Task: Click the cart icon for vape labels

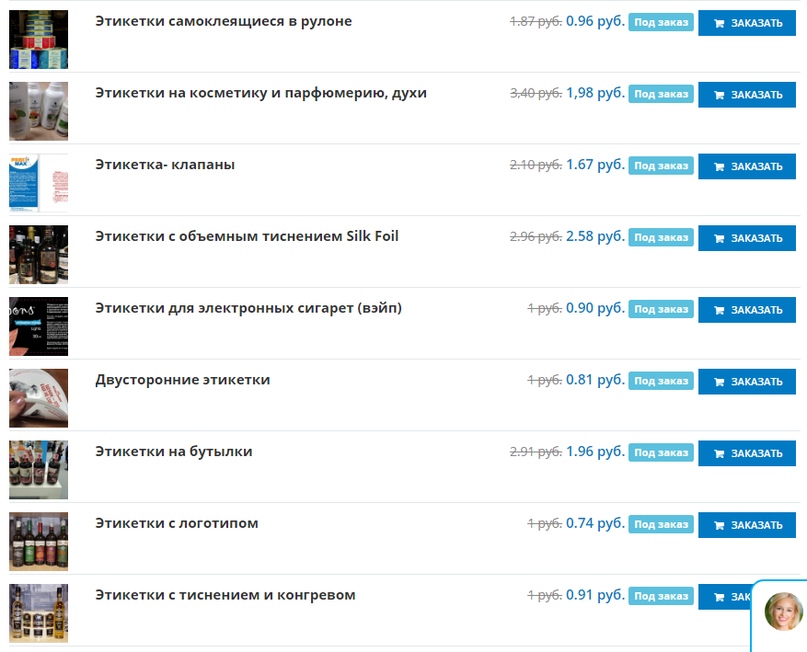Action: tap(719, 310)
